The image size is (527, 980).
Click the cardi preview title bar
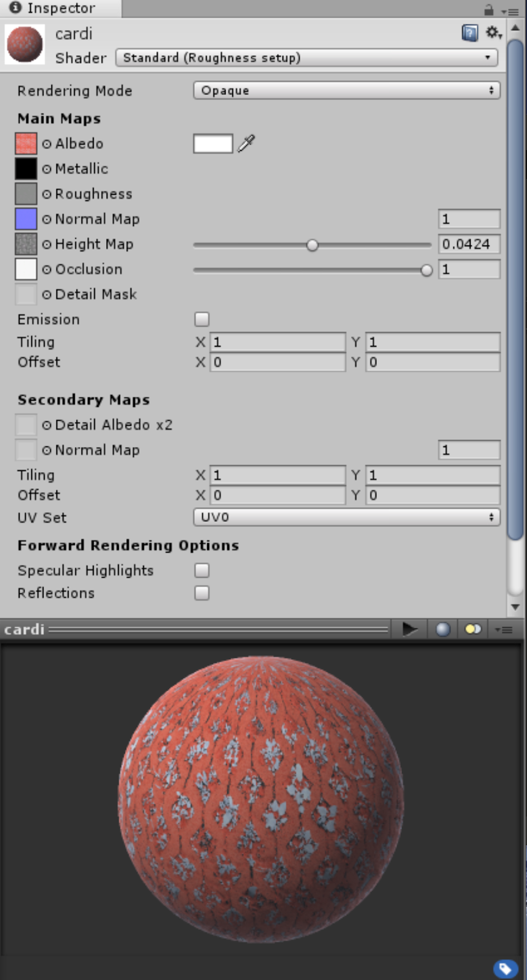click(x=196, y=629)
